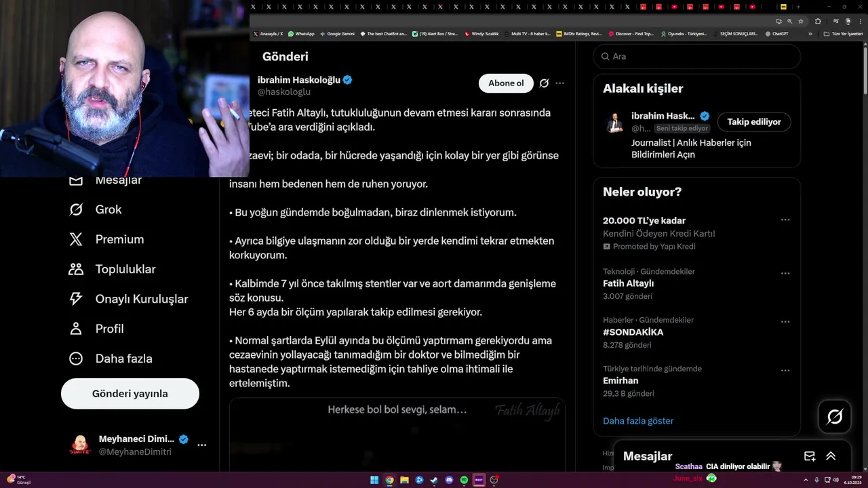The height and width of the screenshot is (488, 868).
Task: Open Discover - Find Top bookmark
Action: pyautogui.click(x=631, y=33)
